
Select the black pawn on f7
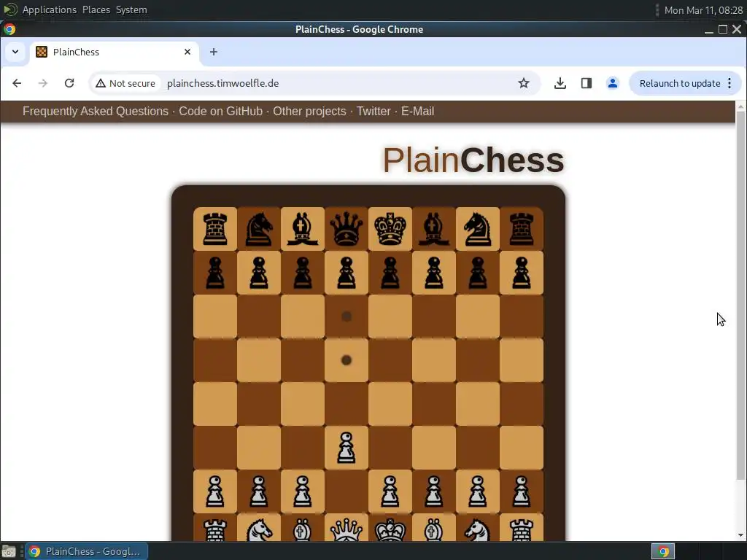coord(434,273)
